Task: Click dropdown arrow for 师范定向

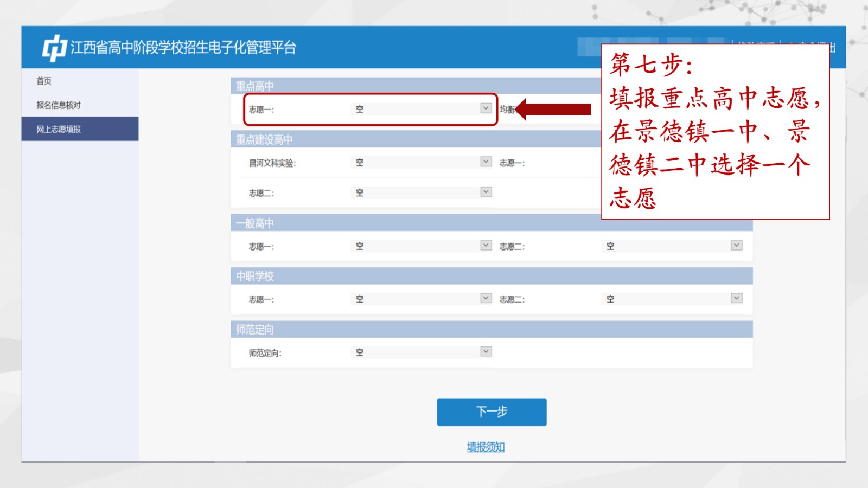Action: (x=486, y=351)
